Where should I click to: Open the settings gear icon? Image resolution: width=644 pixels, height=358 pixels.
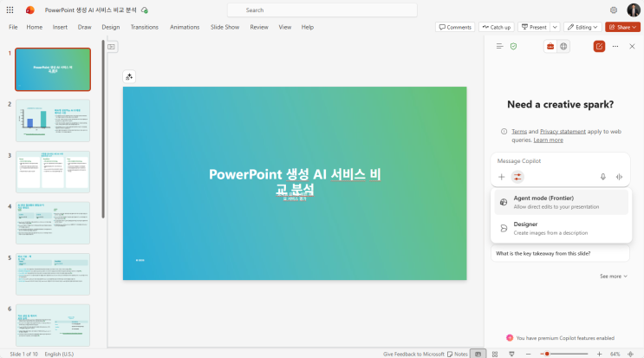coord(614,10)
